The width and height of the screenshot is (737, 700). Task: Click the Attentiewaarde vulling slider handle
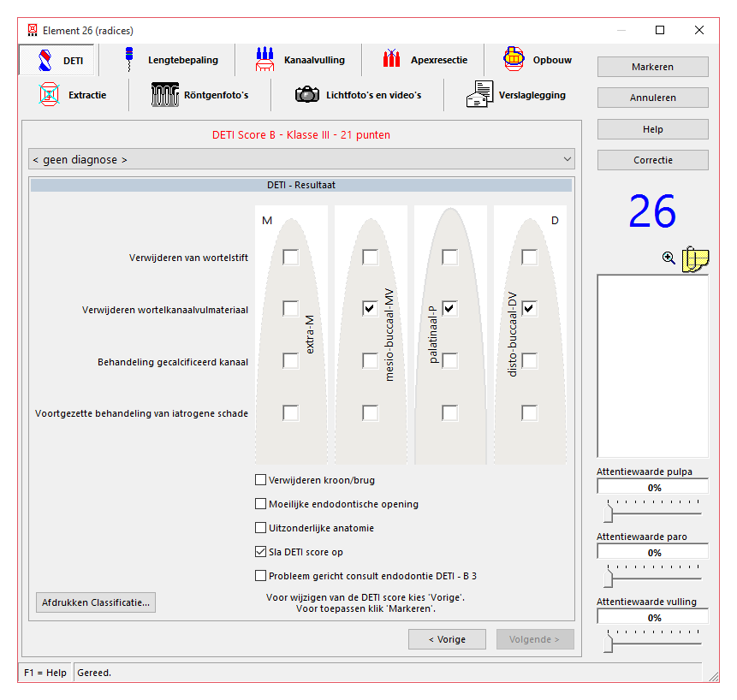609,643
